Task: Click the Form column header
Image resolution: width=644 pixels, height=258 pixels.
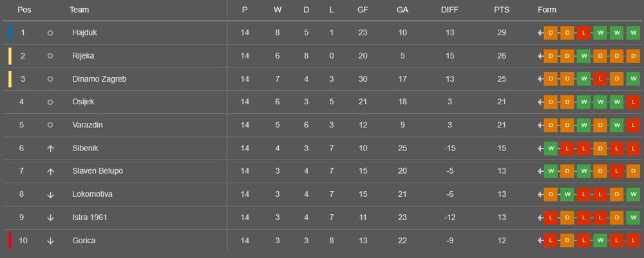Action: coord(547,10)
